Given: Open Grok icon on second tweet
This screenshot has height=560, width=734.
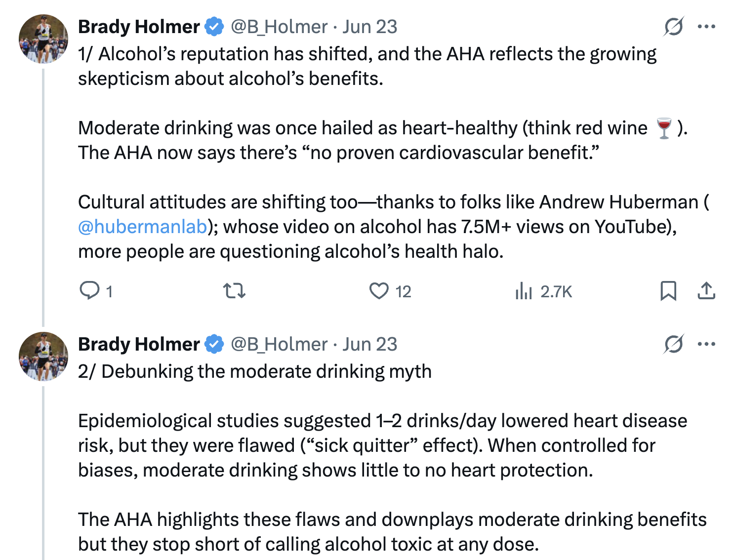Looking at the screenshot, I should pyautogui.click(x=673, y=344).
